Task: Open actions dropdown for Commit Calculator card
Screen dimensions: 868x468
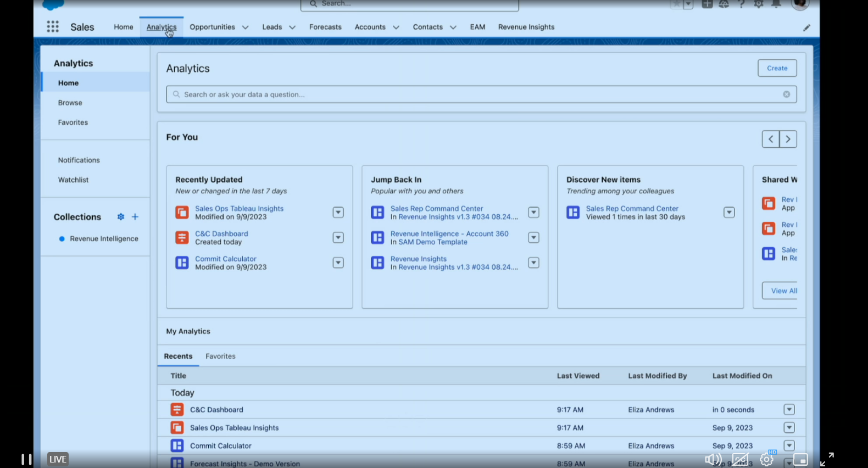Action: click(x=338, y=263)
